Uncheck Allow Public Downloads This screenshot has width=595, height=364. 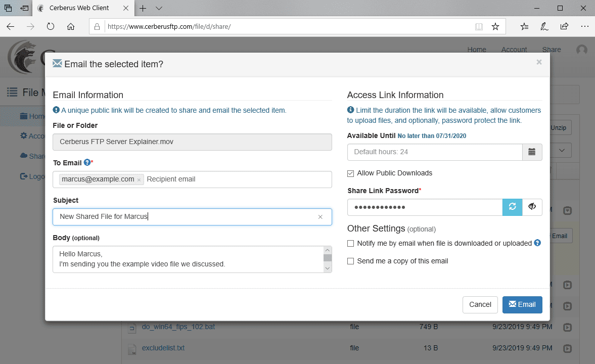(x=351, y=173)
